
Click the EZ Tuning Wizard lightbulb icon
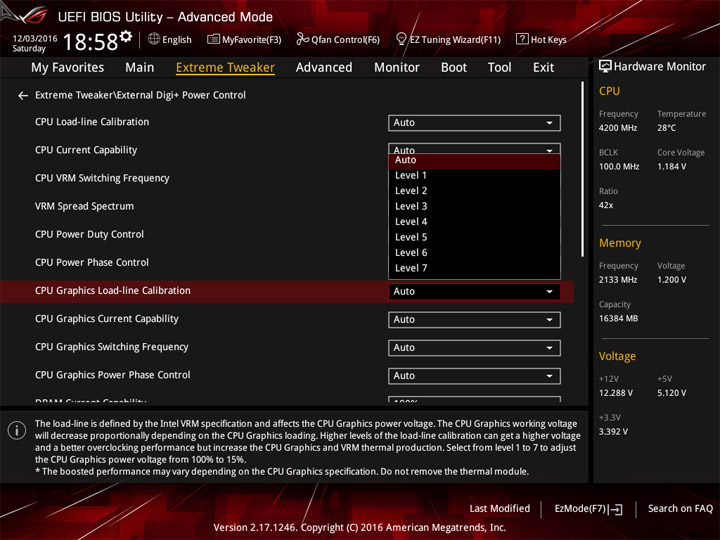(401, 39)
